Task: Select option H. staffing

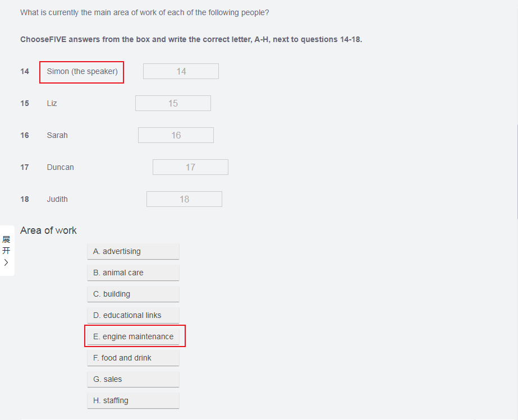Action: pos(133,400)
